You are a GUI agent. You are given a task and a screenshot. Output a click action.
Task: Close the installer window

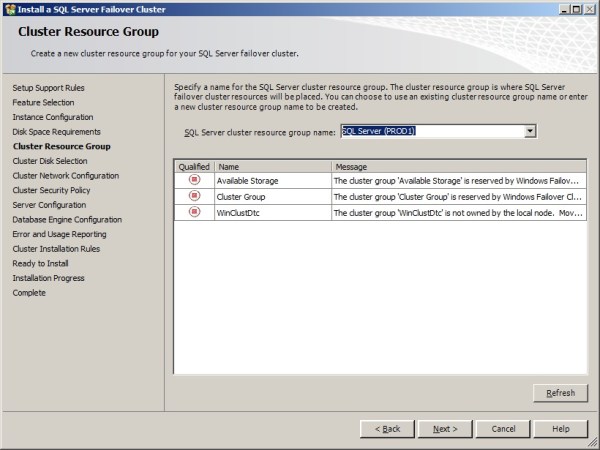tap(589, 9)
